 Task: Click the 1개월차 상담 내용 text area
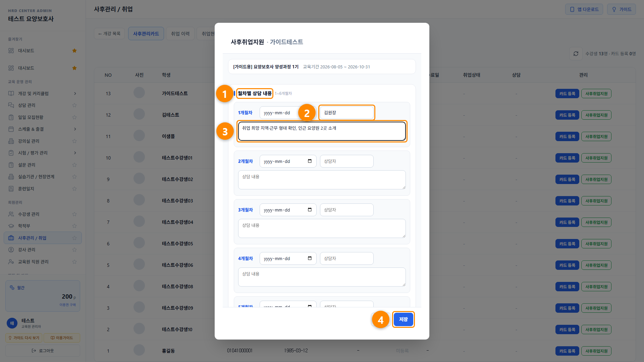[x=322, y=131]
